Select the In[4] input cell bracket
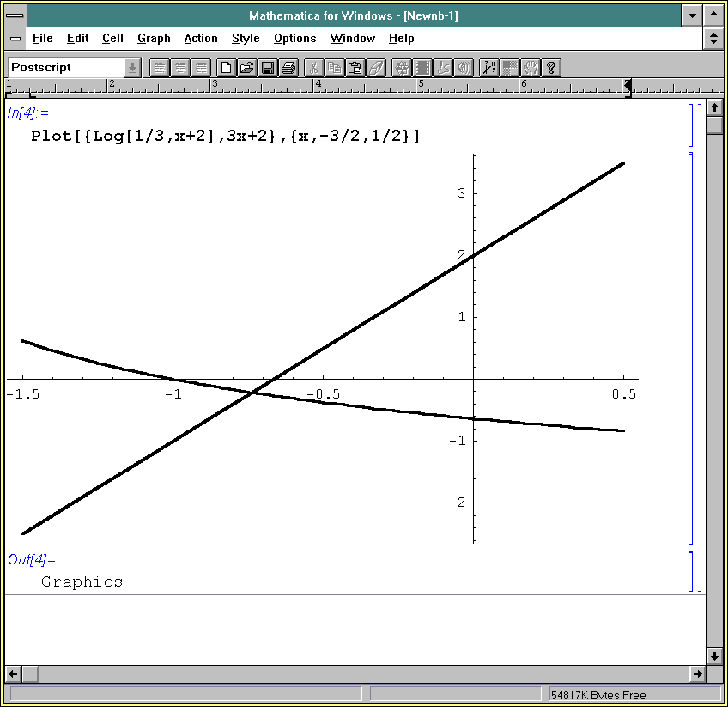 692,125
